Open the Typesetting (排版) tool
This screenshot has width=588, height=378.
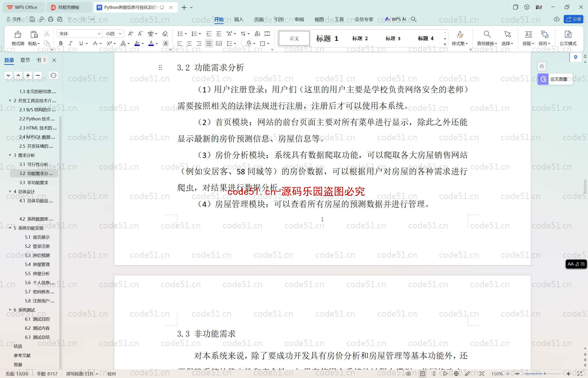tap(528, 38)
